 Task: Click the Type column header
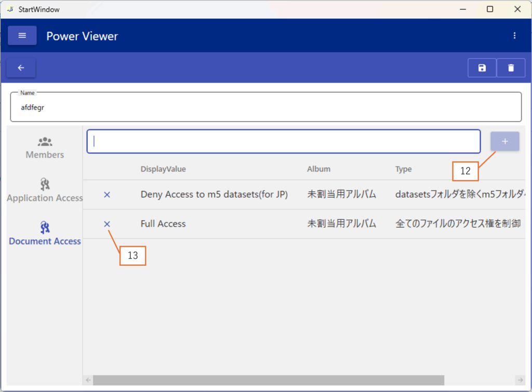point(403,169)
